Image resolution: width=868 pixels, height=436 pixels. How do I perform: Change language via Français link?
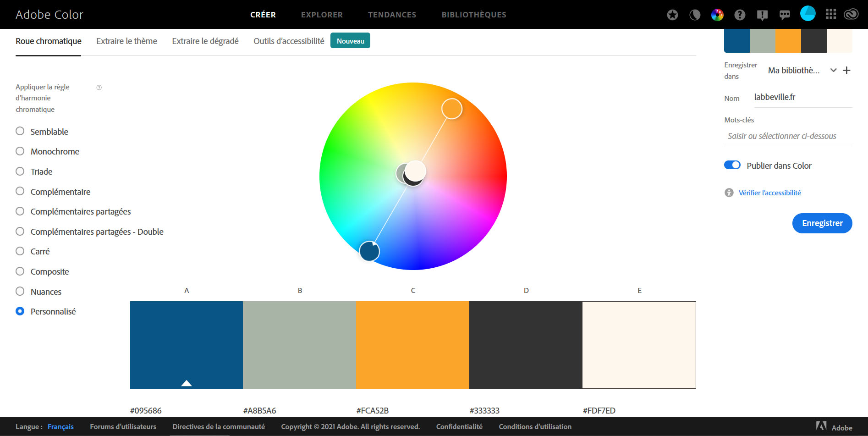60,426
